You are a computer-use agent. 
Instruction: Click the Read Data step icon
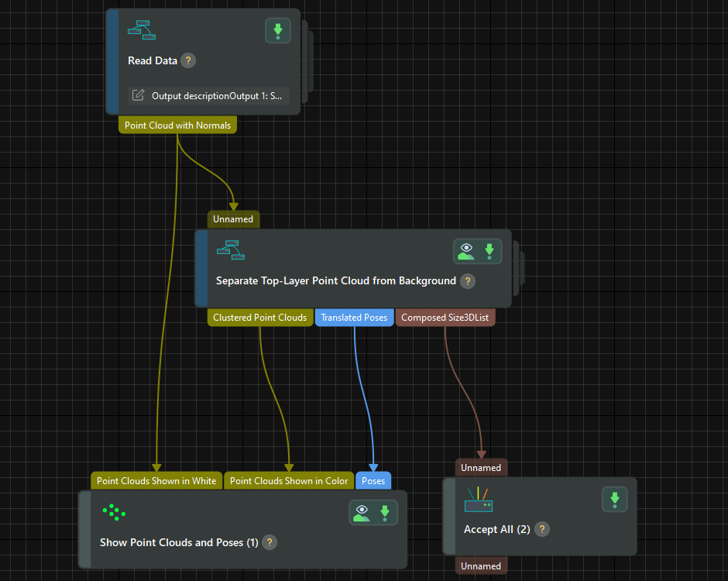coord(143,31)
